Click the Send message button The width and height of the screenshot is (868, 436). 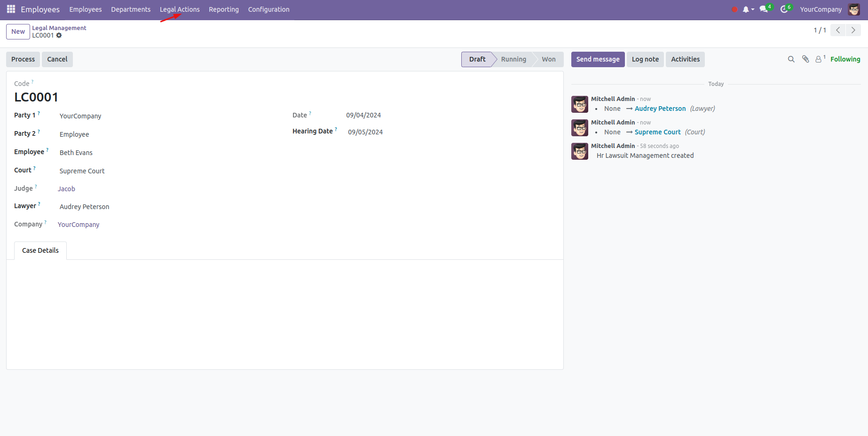click(x=598, y=59)
